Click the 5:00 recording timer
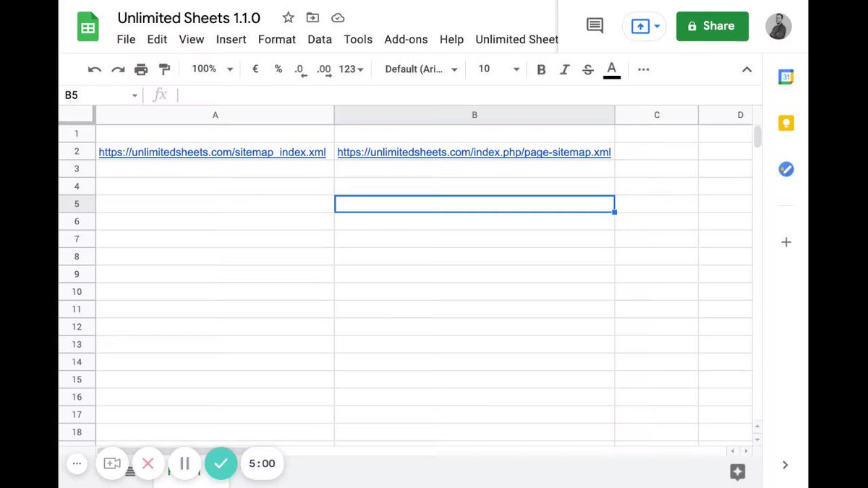868x488 pixels. 262,463
